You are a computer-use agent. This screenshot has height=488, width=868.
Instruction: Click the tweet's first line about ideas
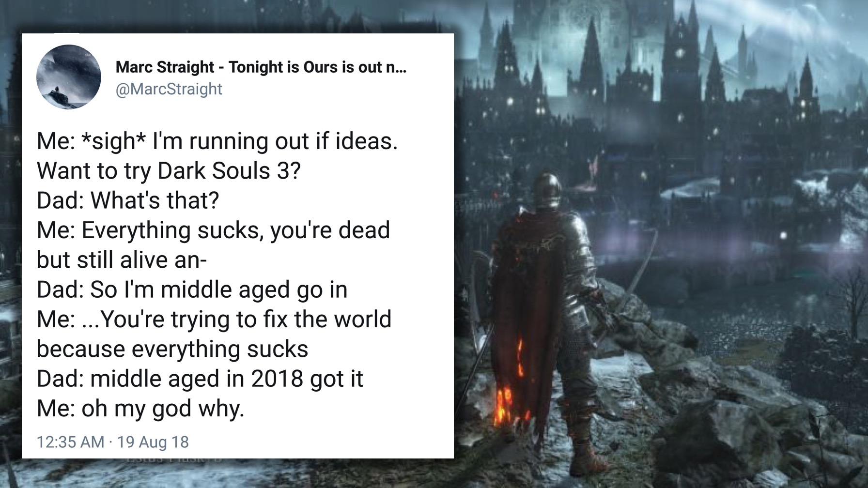pos(217,141)
